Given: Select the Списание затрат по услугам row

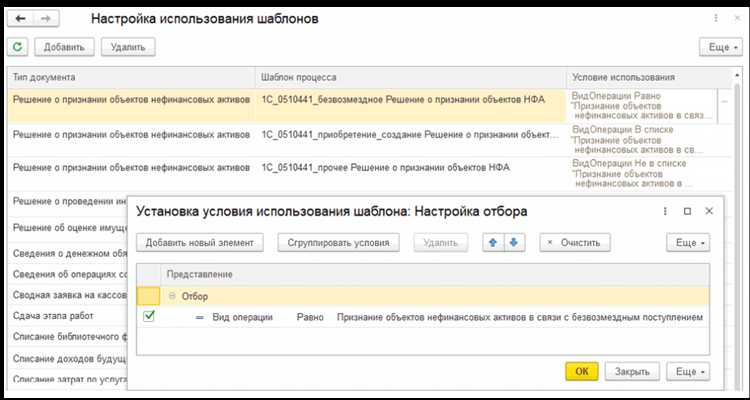Looking at the screenshot, I should (67, 379).
